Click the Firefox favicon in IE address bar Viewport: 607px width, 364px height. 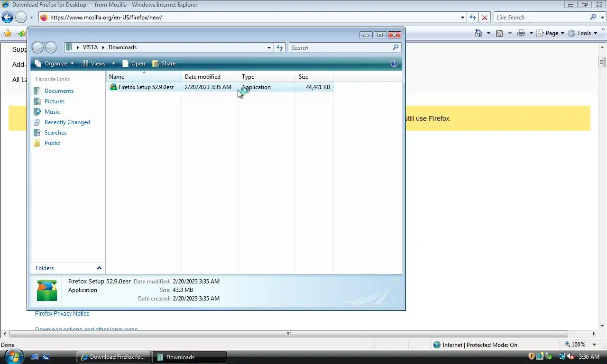[x=44, y=18]
